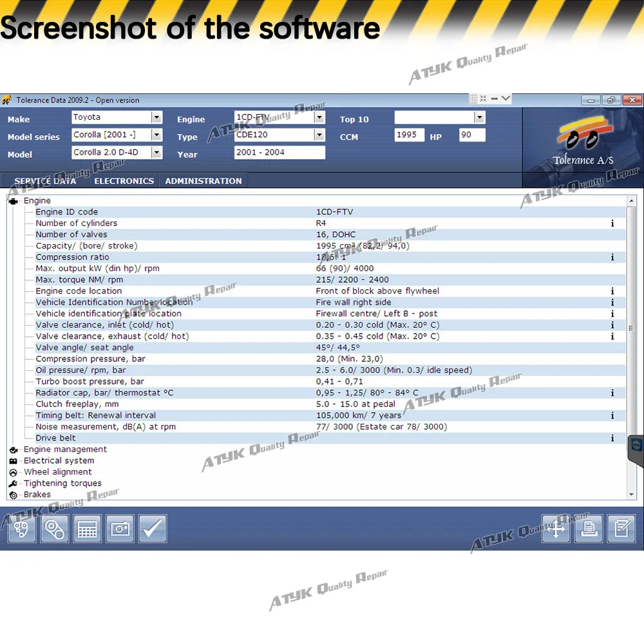
Task: Show info for Radiator cap thermostat row
Action: 612,393
